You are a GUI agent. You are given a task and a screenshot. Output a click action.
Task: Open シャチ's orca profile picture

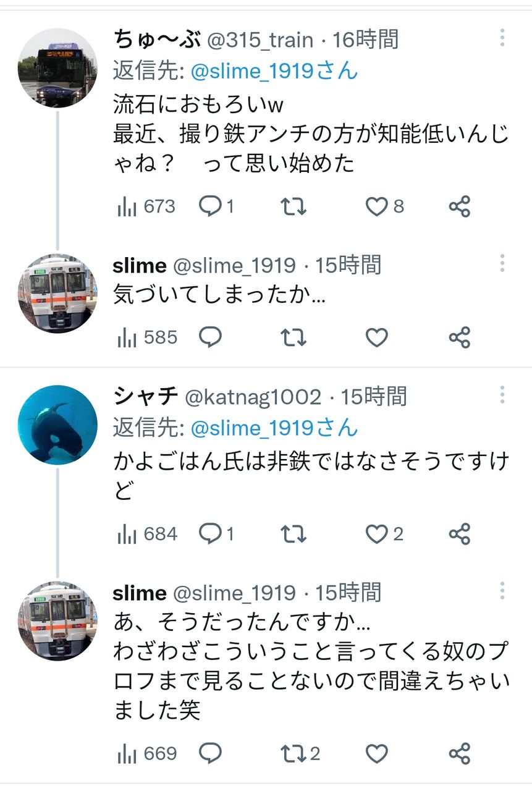[x=57, y=425]
